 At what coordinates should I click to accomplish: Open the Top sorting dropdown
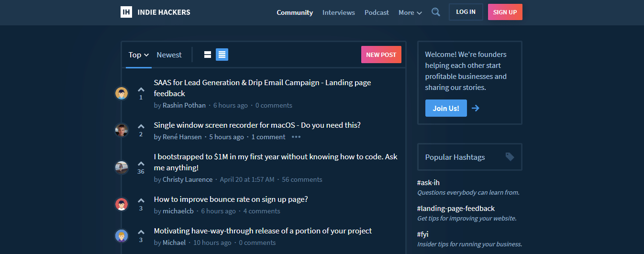click(139, 55)
